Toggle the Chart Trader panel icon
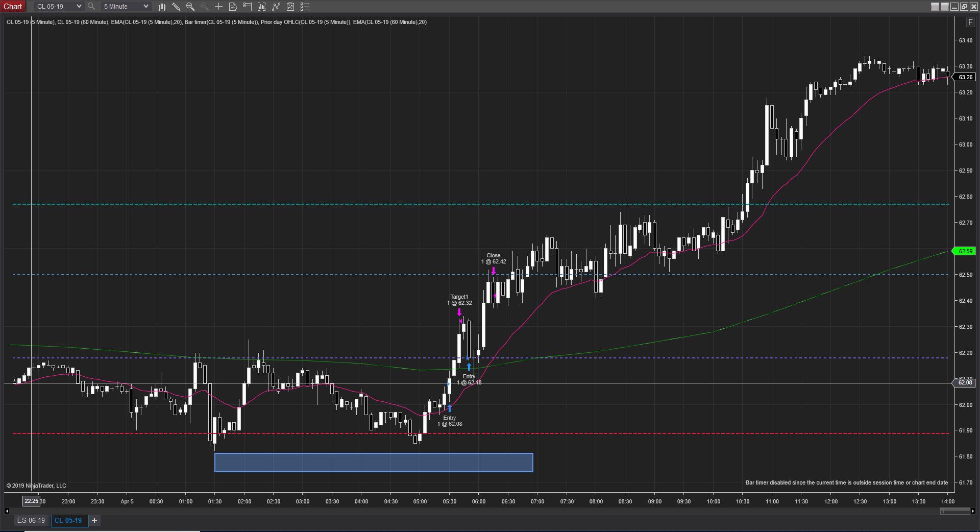This screenshot has width=980, height=532. click(x=248, y=7)
